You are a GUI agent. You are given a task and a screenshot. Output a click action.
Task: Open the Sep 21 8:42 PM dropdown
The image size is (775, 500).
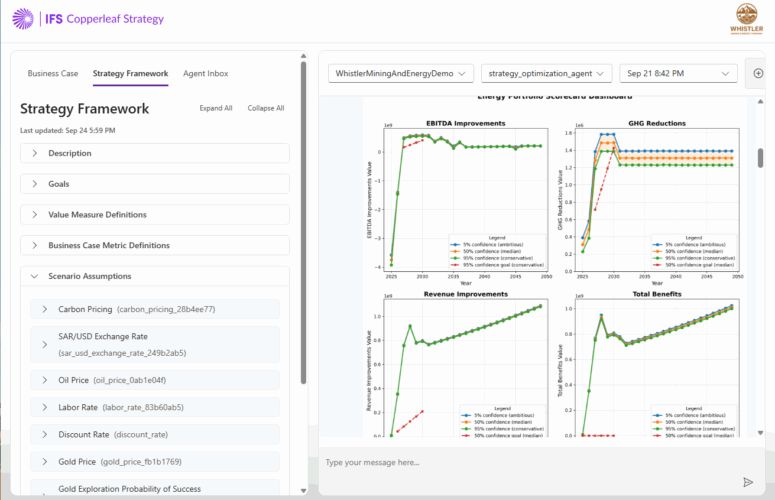pyautogui.click(x=678, y=73)
